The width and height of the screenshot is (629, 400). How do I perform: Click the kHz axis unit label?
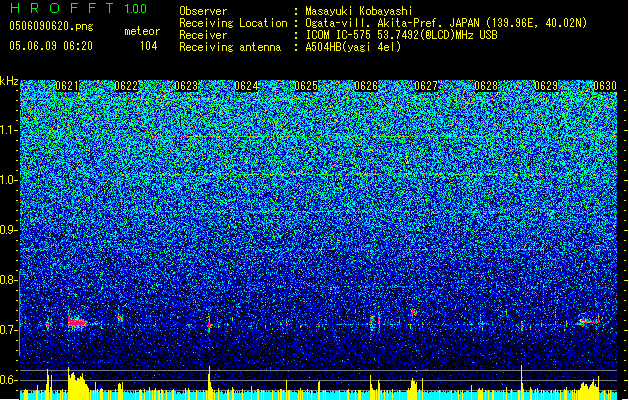pyautogui.click(x=9, y=81)
